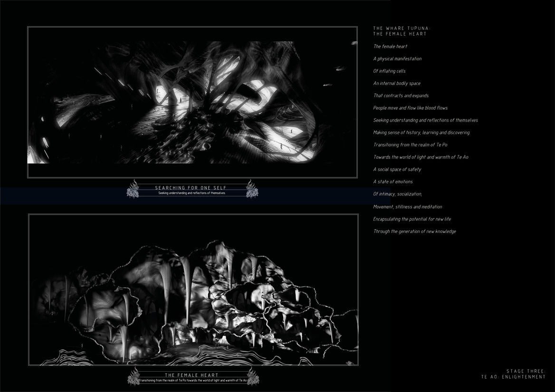Viewport: 555px width, 392px height.
Task: Click the ornament left of 'The Female Heart' caption
Action: point(134,376)
